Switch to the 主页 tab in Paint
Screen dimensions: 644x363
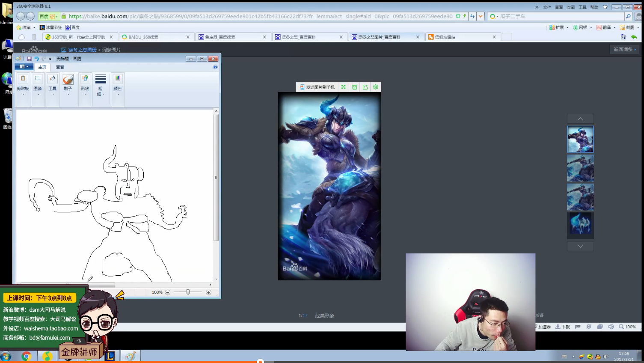(x=42, y=67)
